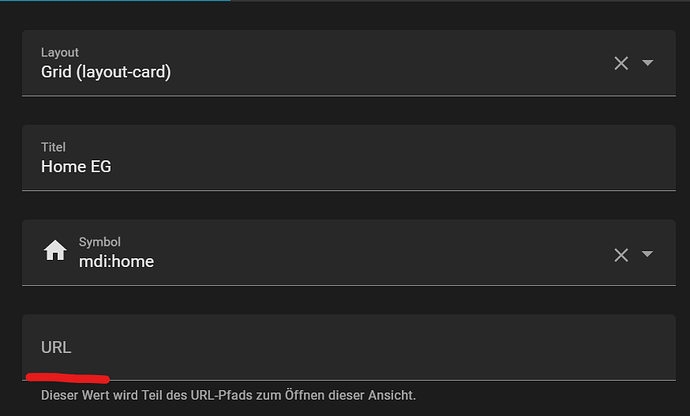
Task: Click the red underline beneath URL
Action: coord(66,378)
